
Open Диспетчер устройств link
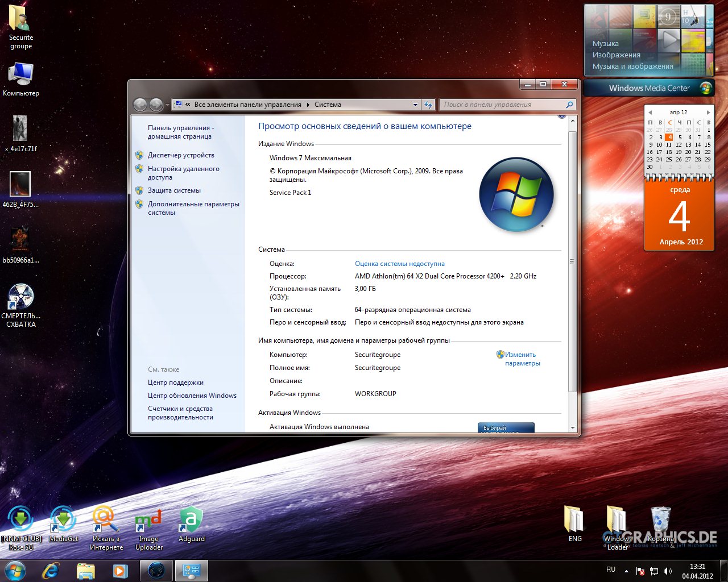click(x=181, y=155)
